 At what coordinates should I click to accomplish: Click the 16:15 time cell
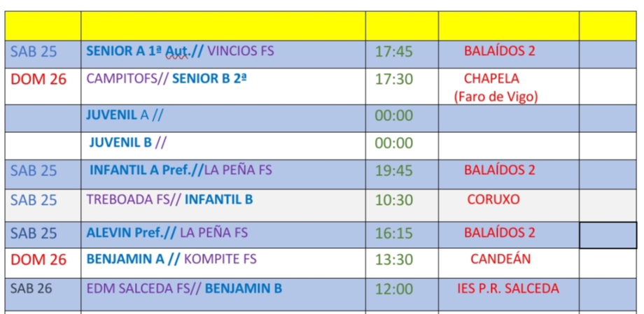click(394, 233)
